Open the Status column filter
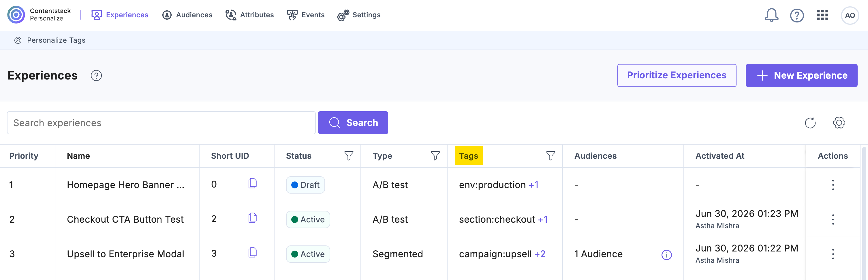This screenshot has width=868, height=280. pyautogui.click(x=349, y=156)
